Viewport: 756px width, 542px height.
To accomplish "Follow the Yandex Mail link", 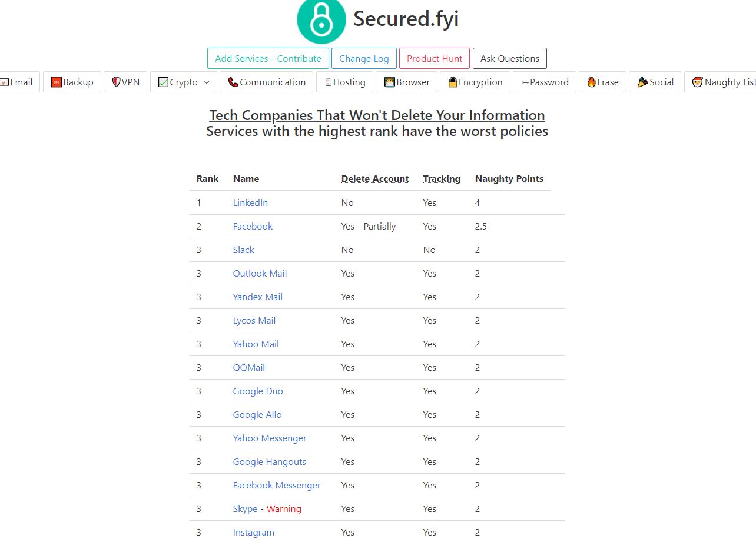I will (x=257, y=297).
